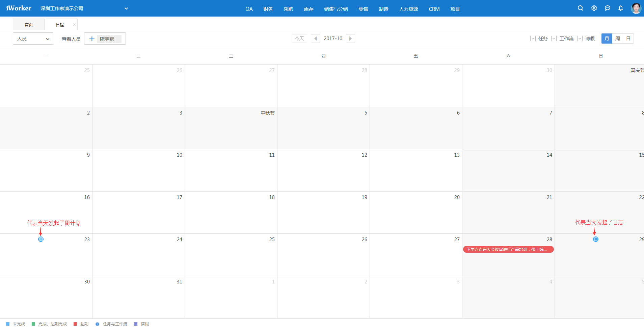The image size is (644, 327).
Task: Open the 财务 menu
Action: pyautogui.click(x=268, y=9)
